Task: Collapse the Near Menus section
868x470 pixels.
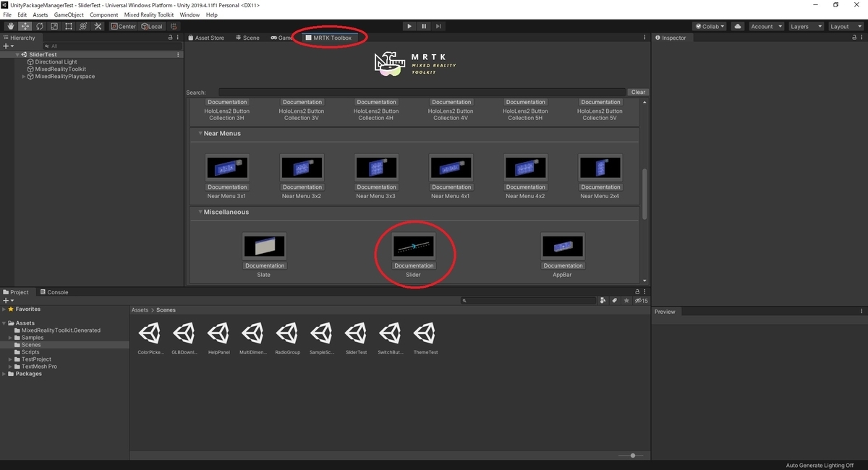Action: click(199, 133)
